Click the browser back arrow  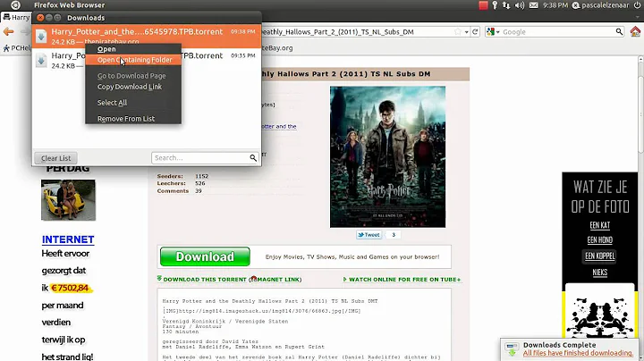tap(8, 31)
